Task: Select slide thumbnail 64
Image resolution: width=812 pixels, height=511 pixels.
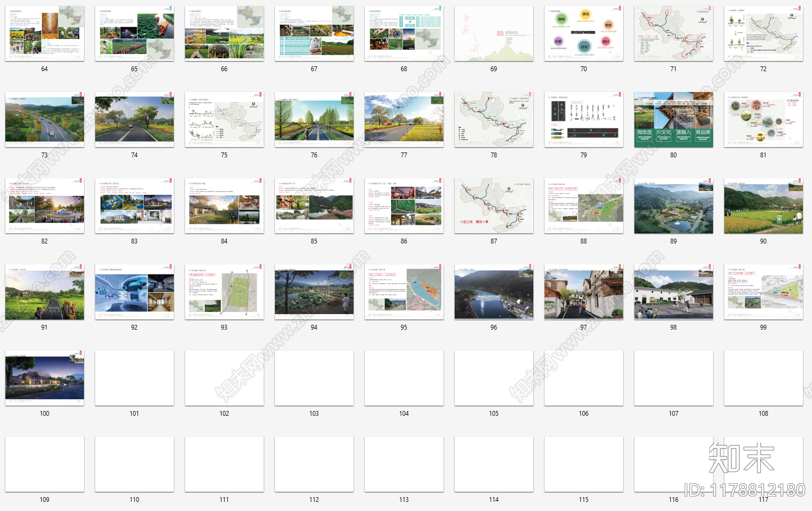Action: [x=44, y=33]
